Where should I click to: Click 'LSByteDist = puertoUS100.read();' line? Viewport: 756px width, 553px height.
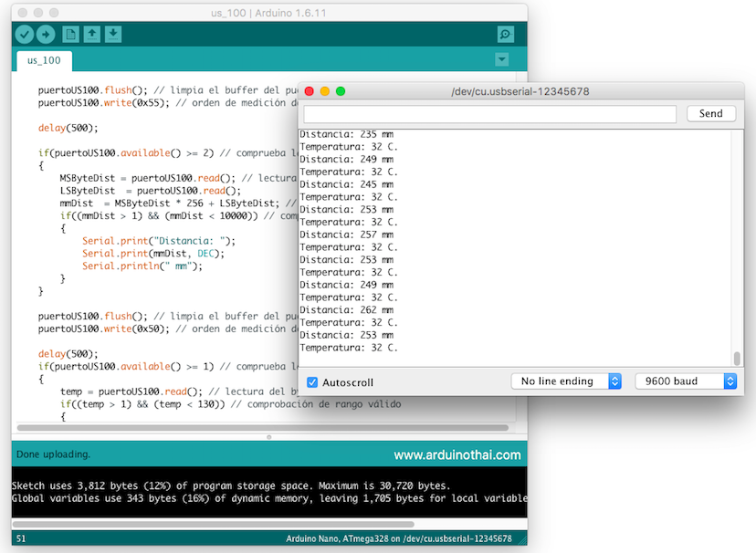(x=151, y=191)
